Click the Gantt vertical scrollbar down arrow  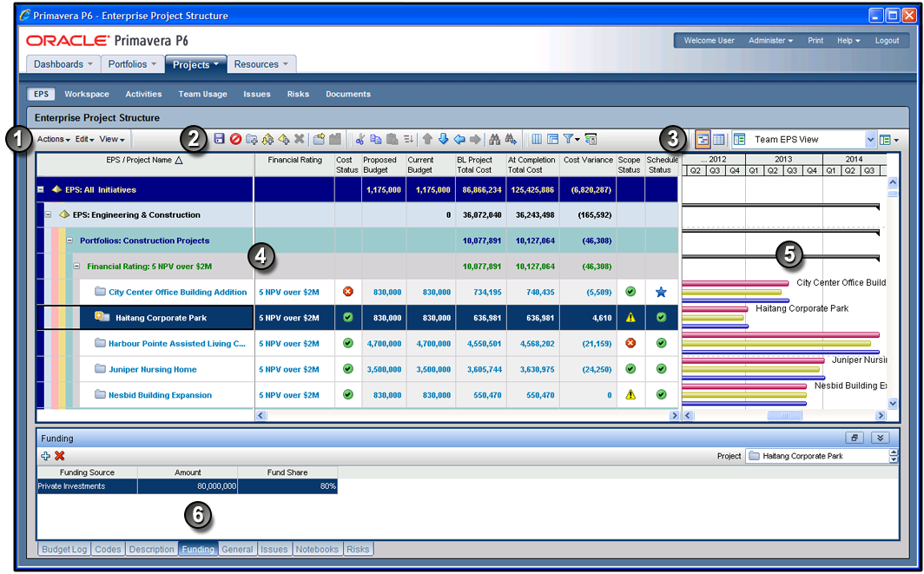click(x=892, y=404)
